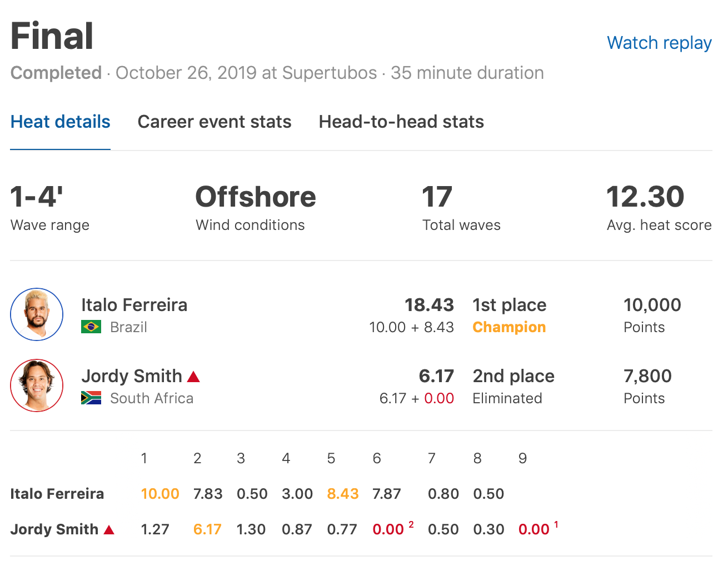Click red triangle in the wave scores row
This screenshot has width=728, height=561.
109,530
